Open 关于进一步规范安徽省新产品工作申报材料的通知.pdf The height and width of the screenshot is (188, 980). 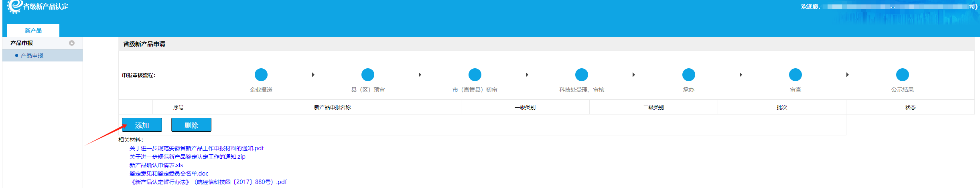pyautogui.click(x=196, y=148)
